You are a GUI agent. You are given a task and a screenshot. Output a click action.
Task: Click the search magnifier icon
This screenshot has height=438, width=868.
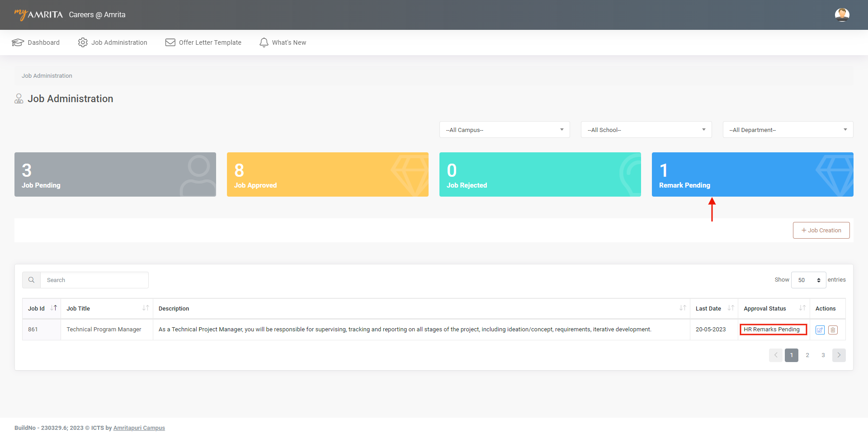(32, 280)
